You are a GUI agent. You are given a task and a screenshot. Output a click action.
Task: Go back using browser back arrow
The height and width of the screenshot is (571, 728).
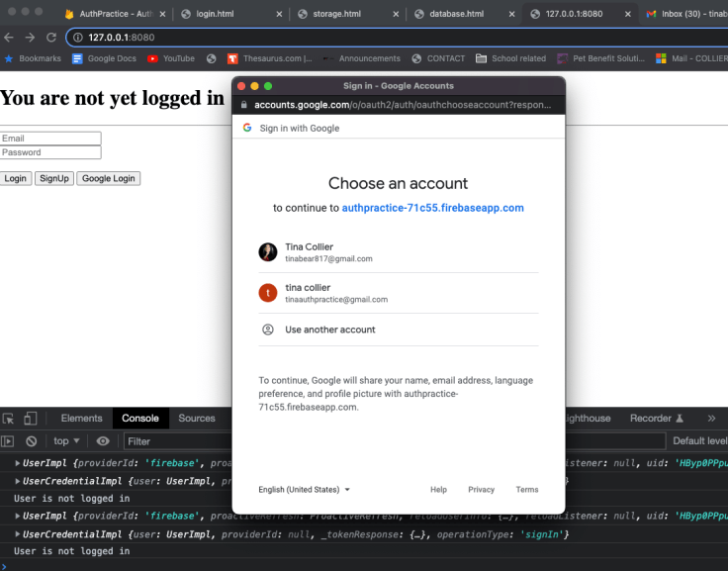8,38
